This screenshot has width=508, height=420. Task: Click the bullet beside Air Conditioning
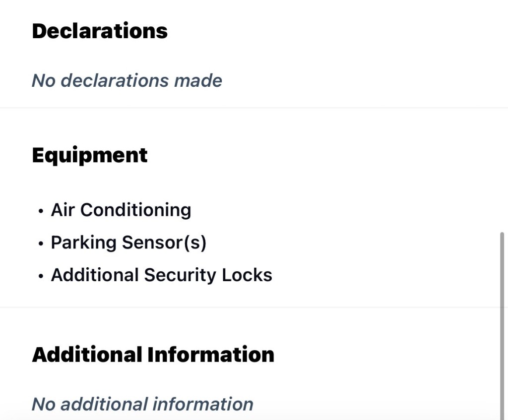coord(41,211)
